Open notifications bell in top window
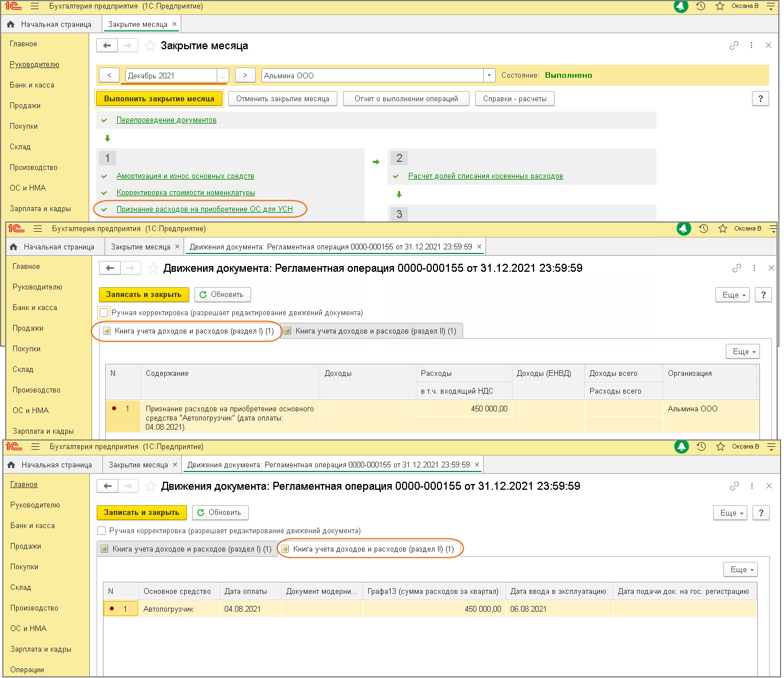Screen dimensions: 784x678 tap(680, 6)
